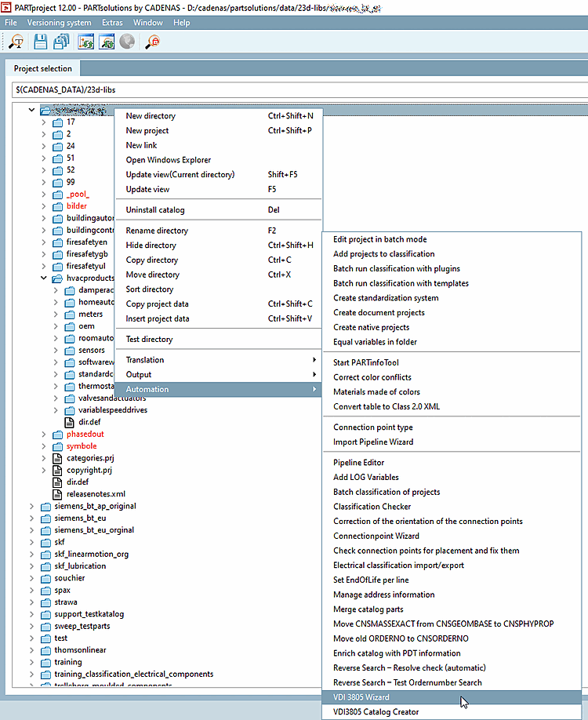Choose New directory in context menu
Viewport: 588px width, 720px height.
pos(219,116)
